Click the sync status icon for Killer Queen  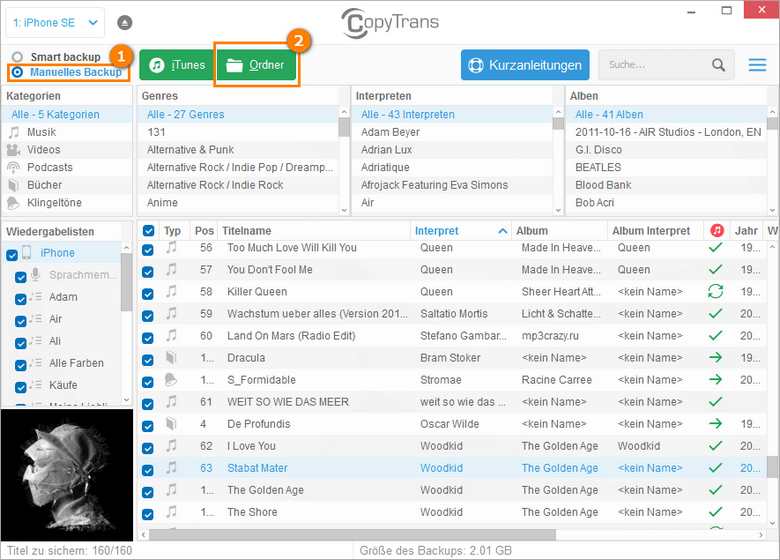point(715,292)
